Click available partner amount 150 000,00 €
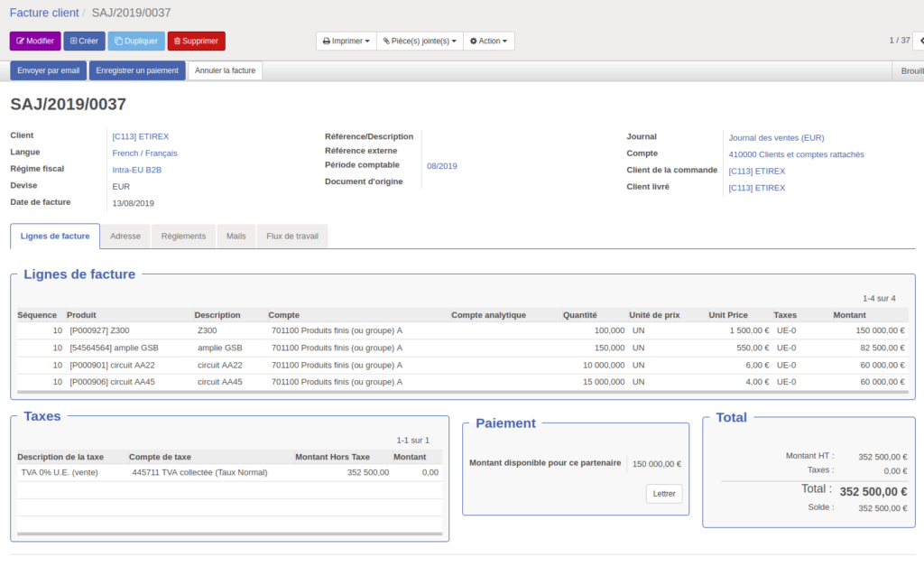Viewport: 924px width, 576px height. click(657, 465)
